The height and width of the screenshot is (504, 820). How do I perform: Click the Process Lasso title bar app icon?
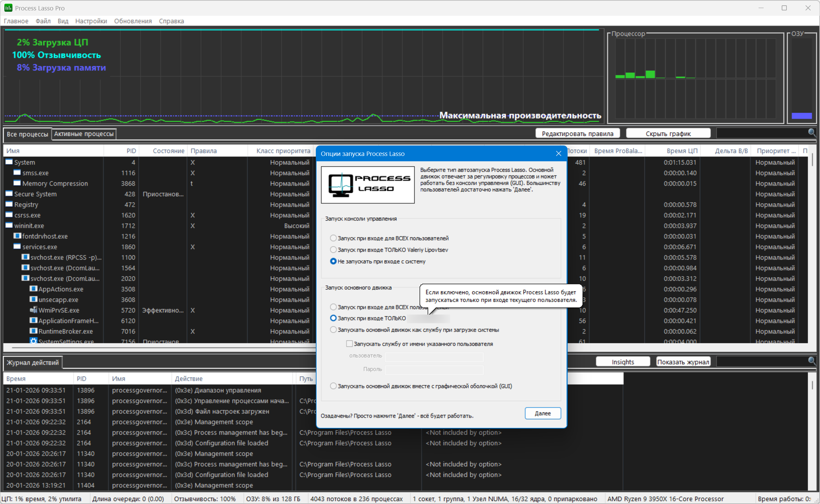(8, 8)
